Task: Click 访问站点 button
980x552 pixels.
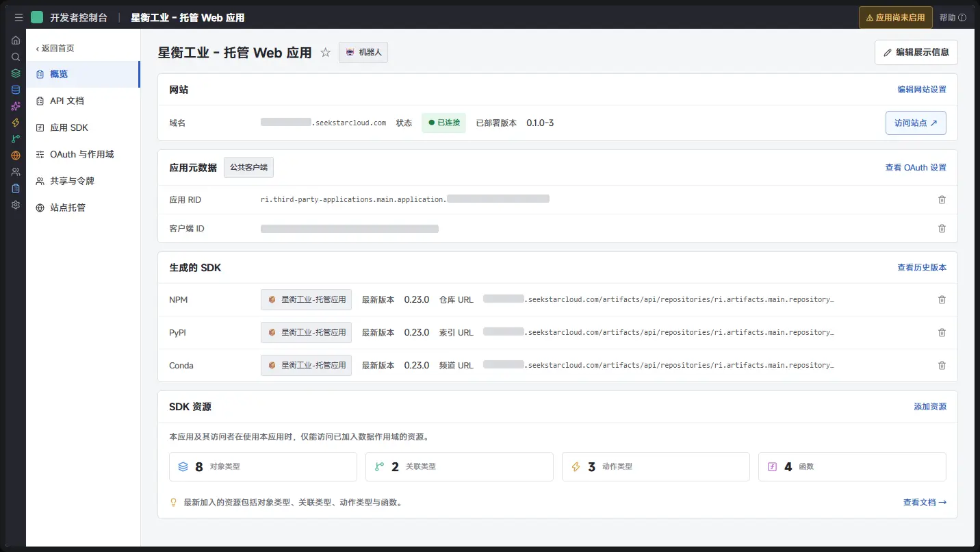Action: pos(916,123)
